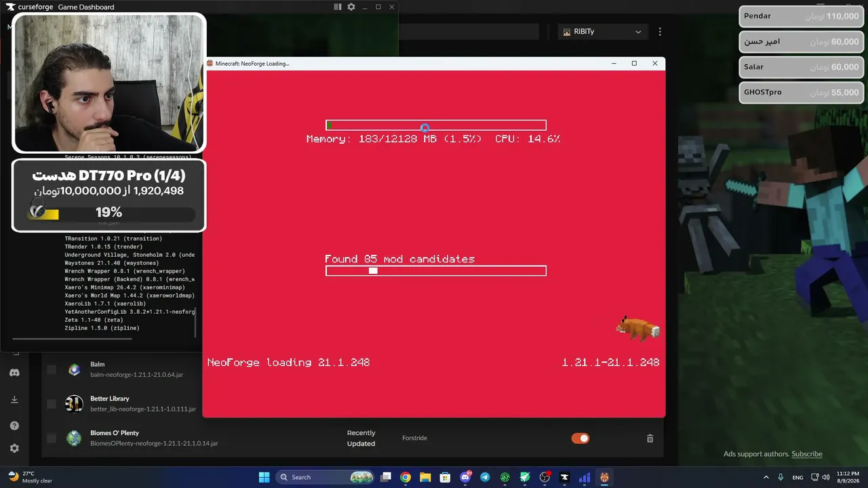Delete the Biomes O' Plenty mod with the trash icon
The height and width of the screenshot is (488, 868).
[650, 439]
